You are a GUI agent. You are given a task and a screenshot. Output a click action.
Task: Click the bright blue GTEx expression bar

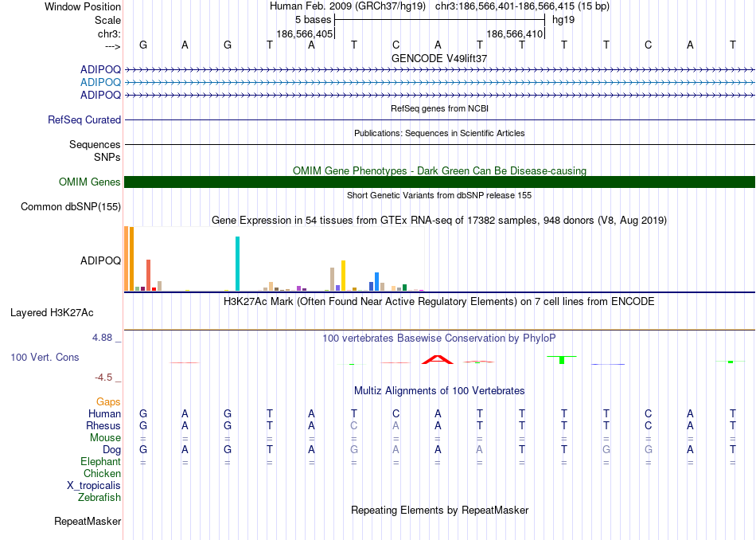(376, 281)
